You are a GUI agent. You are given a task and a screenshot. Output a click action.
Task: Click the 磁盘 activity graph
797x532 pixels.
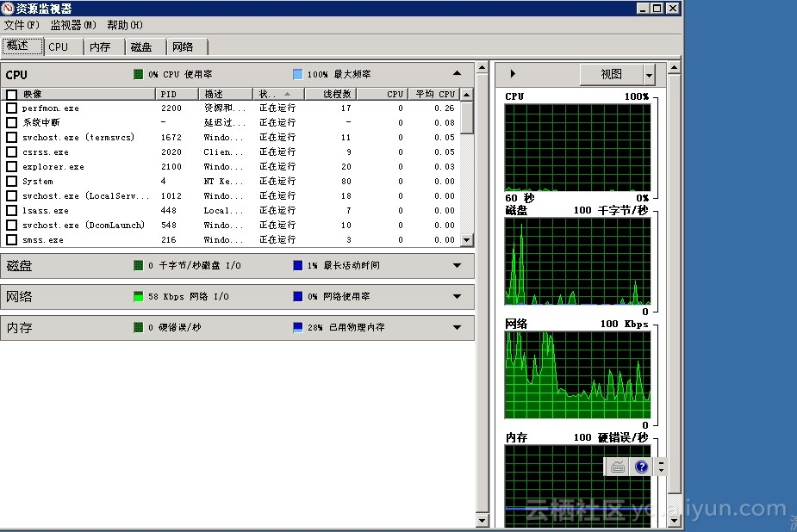[x=577, y=262]
